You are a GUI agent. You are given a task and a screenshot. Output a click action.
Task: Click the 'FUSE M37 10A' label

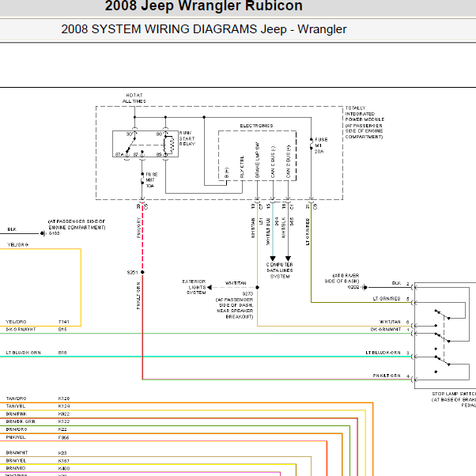point(152,180)
